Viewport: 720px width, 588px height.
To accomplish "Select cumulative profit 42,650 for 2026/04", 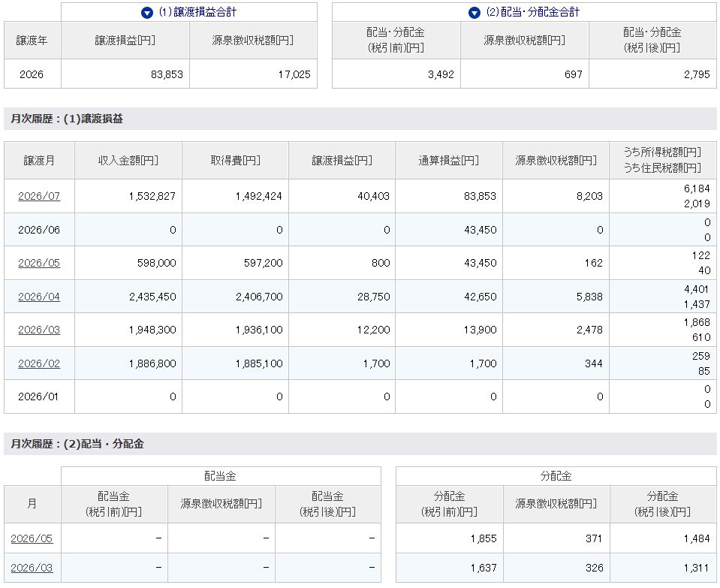I will coord(480,297).
